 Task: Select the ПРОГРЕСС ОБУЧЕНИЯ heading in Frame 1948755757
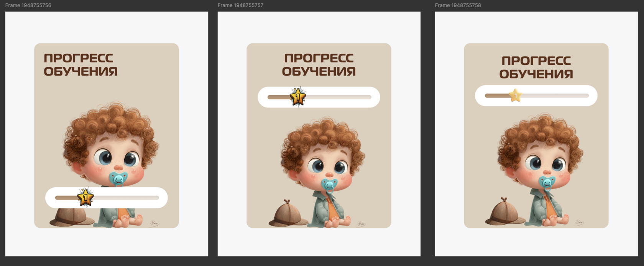(x=319, y=64)
